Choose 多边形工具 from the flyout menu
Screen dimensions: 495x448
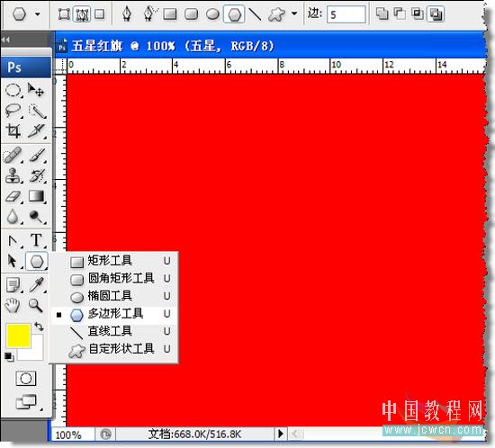coord(114,314)
